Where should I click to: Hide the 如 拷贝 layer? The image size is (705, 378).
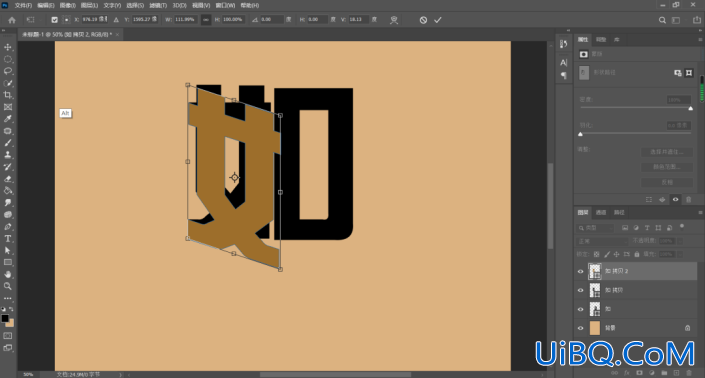point(580,290)
